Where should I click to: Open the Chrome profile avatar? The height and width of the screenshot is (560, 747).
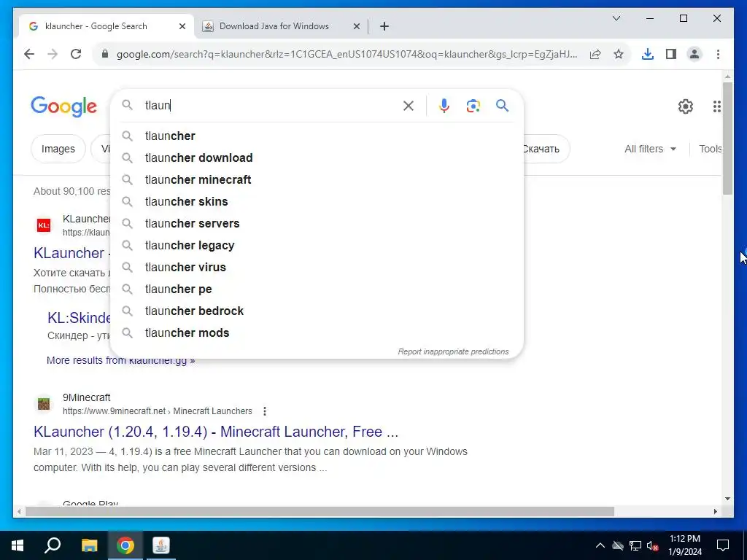(694, 54)
